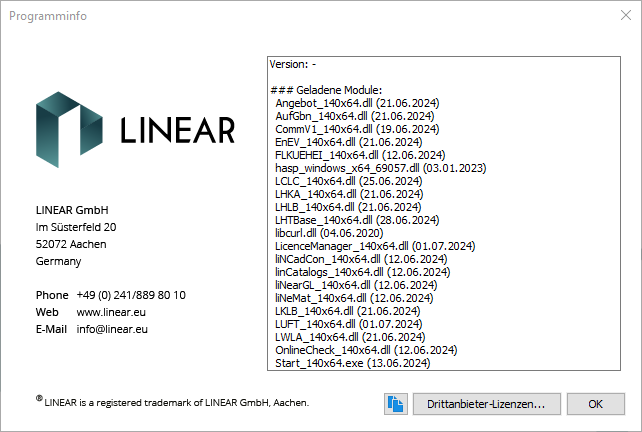Copy program info to clipboard icon
Screen dimensions: 642x432
point(396,404)
